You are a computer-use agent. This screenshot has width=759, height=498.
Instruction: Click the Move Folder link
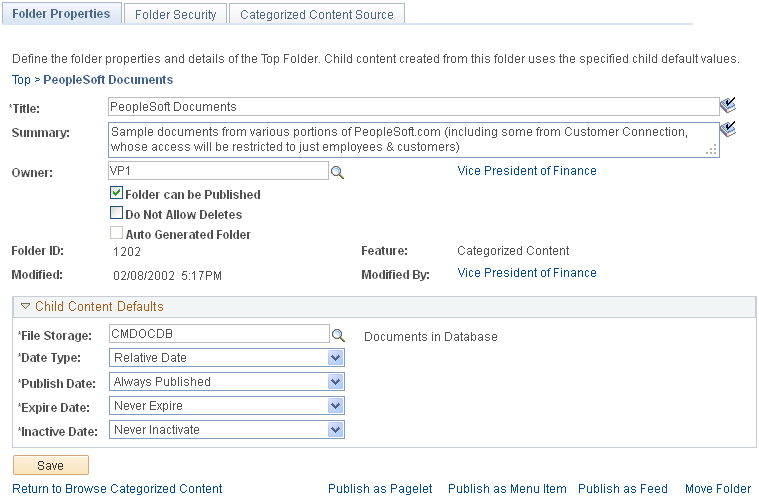(x=718, y=489)
